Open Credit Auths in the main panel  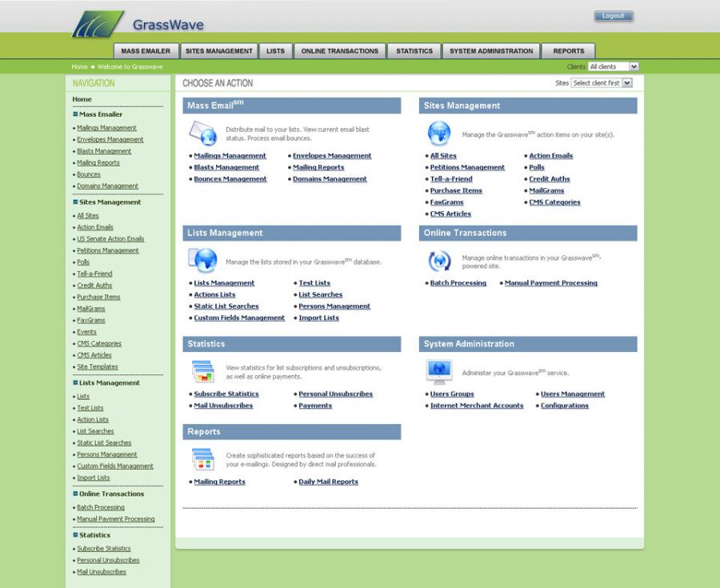point(549,179)
